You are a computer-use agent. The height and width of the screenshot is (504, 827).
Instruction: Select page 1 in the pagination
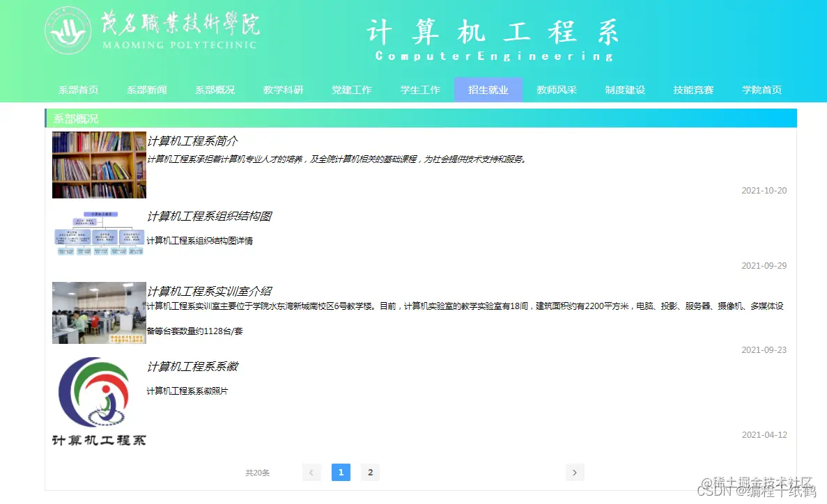coord(341,473)
